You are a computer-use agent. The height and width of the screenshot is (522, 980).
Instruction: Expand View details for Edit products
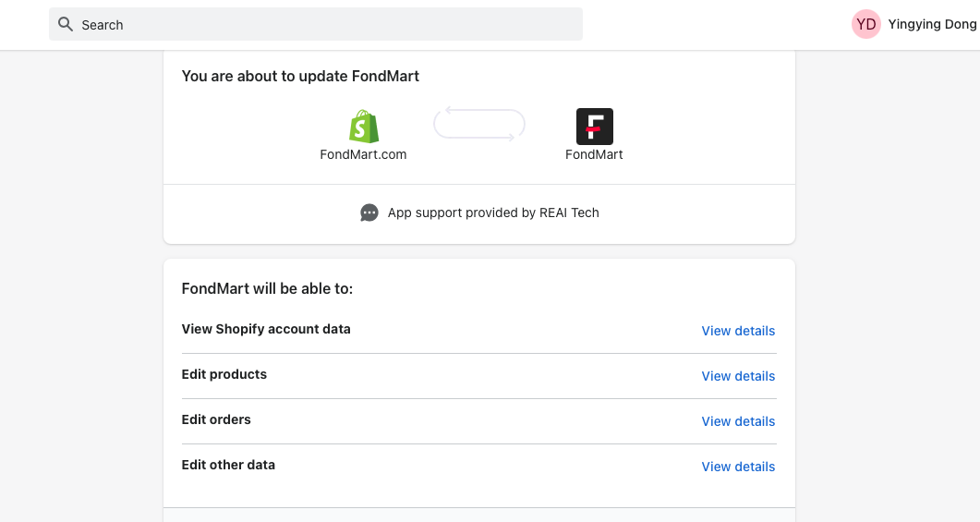coord(738,376)
